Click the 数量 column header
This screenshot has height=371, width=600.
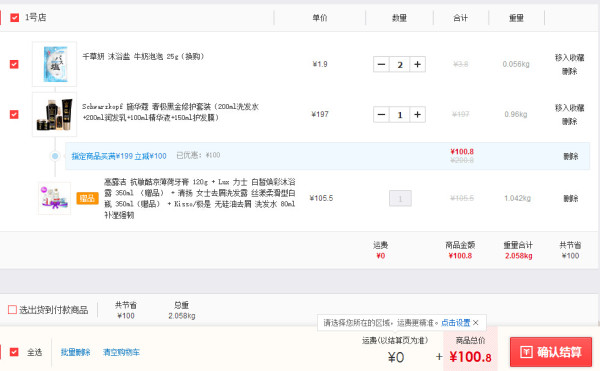(399, 18)
